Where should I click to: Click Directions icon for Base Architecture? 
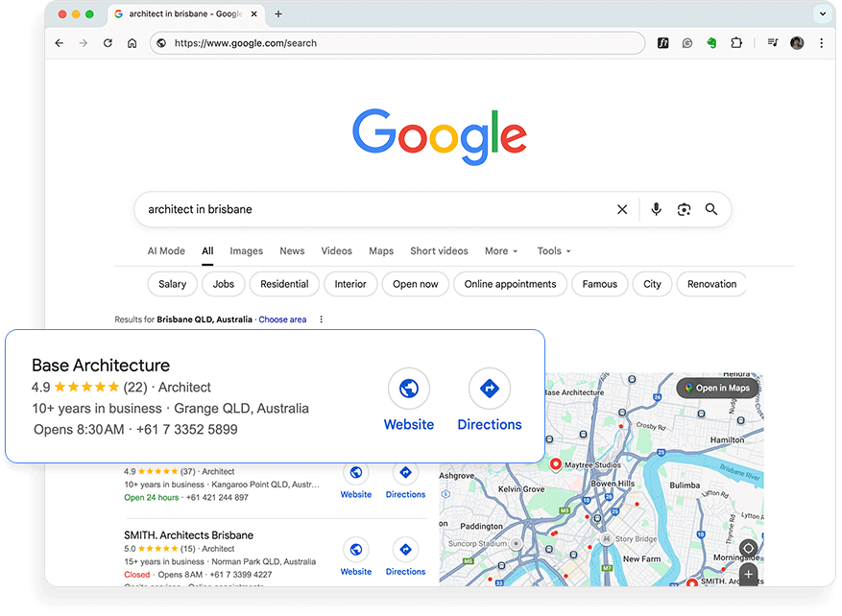pos(489,389)
